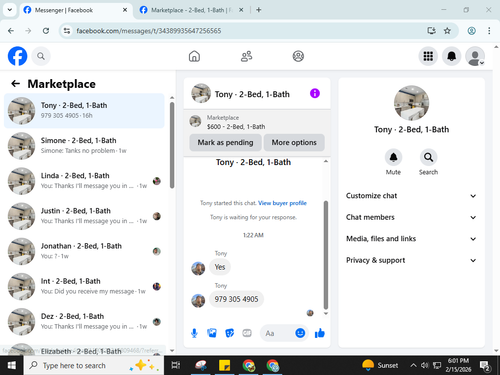This screenshot has height=375, width=500.
Task: Expand the Privacy & support section
Action: click(411, 260)
